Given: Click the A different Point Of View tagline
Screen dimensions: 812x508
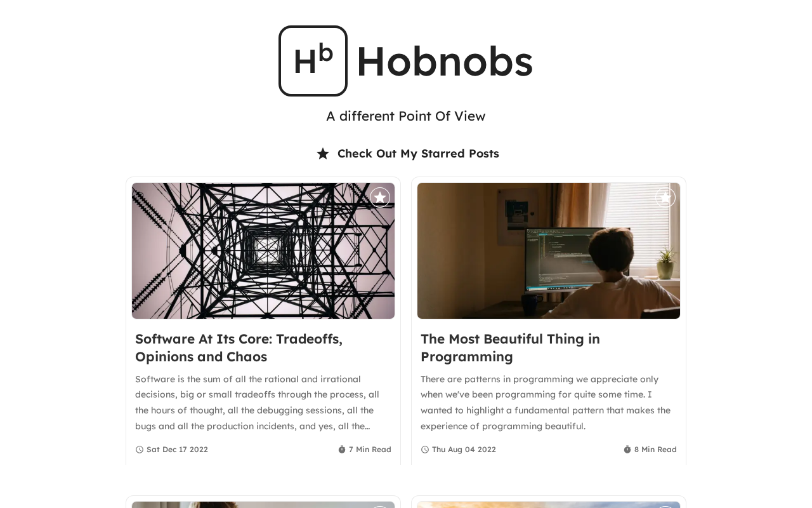Looking at the screenshot, I should 406,116.
